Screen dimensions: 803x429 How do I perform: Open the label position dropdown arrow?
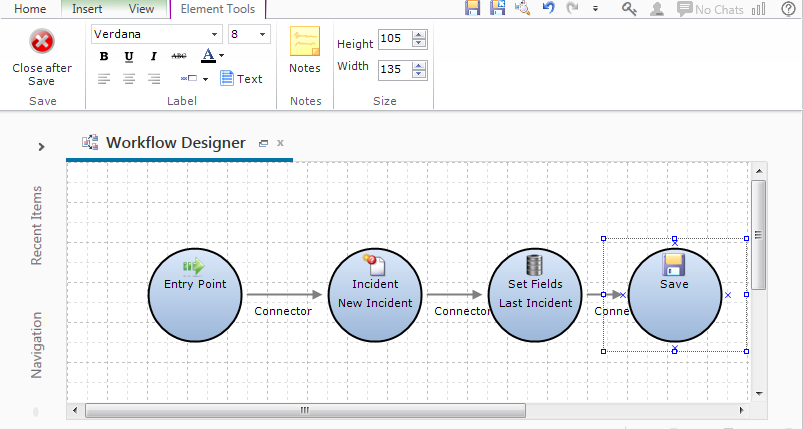(205, 79)
